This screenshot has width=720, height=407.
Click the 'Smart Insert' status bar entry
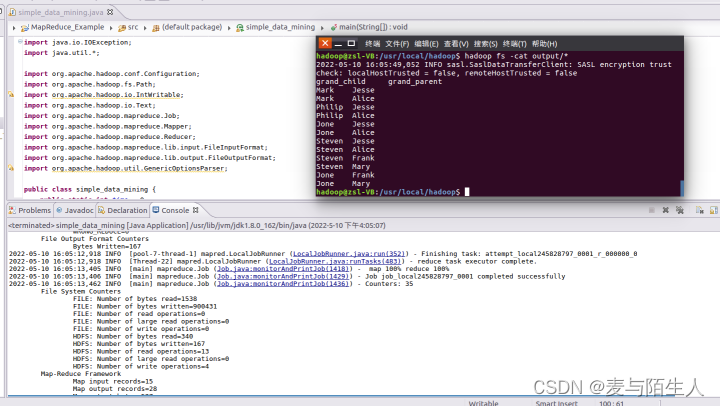556,403
